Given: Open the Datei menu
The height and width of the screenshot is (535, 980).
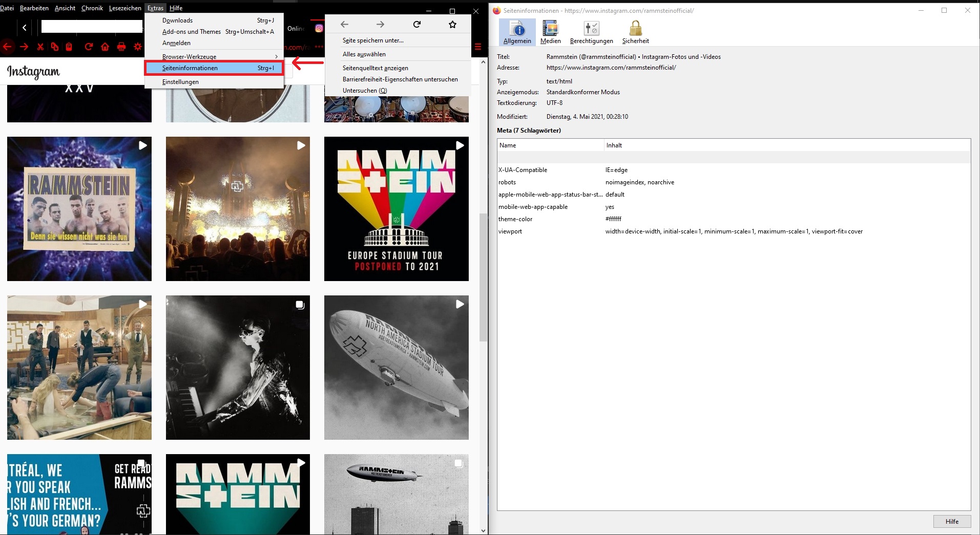Looking at the screenshot, I should [x=7, y=8].
